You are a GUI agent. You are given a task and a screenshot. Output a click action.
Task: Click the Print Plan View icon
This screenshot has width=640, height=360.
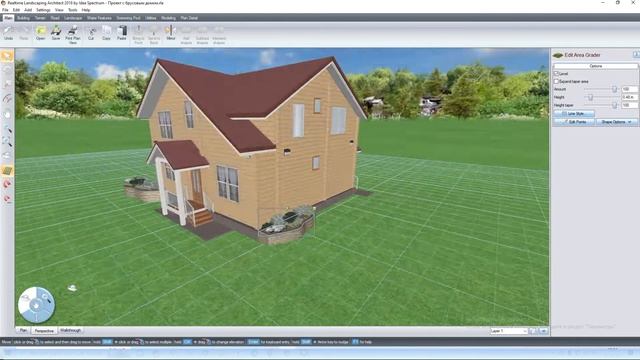coord(73,34)
